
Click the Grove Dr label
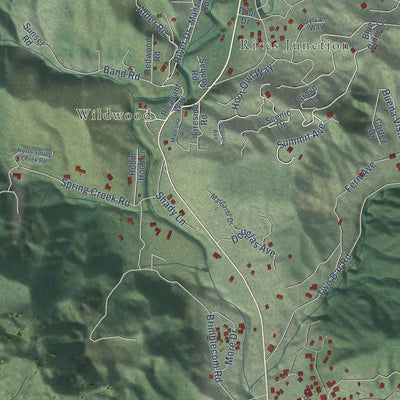308,96
